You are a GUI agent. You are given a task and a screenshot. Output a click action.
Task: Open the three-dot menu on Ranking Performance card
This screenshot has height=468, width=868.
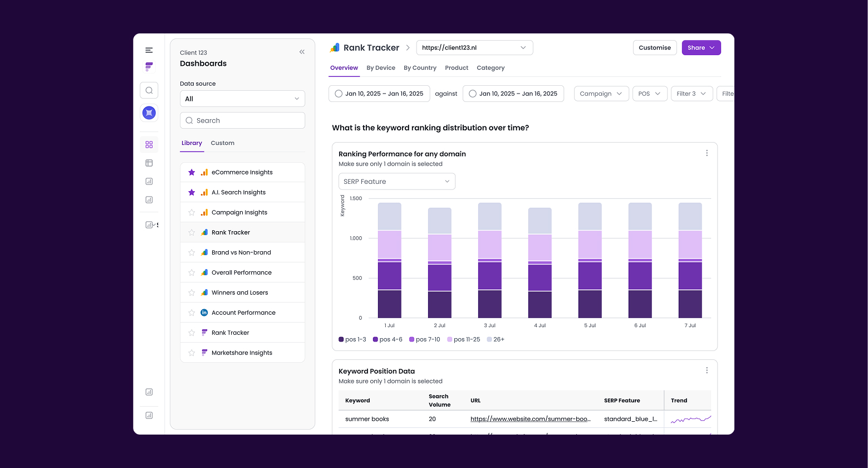(x=707, y=153)
